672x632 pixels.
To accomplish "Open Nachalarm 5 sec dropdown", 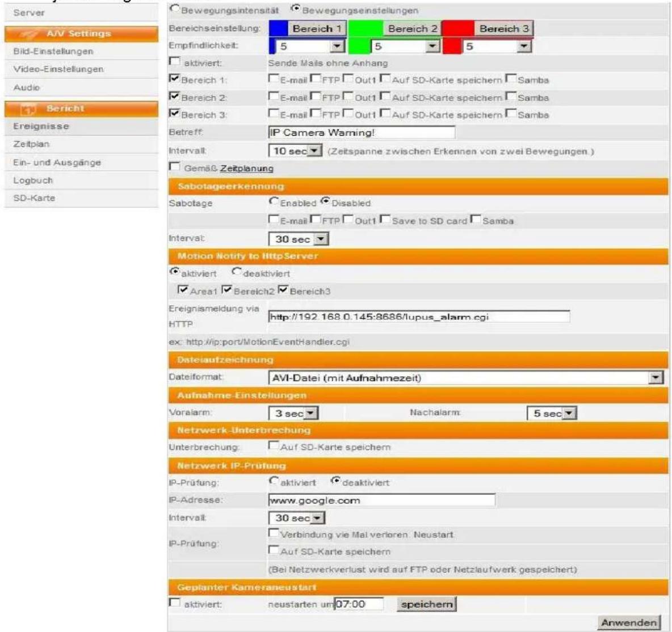I will click(552, 414).
